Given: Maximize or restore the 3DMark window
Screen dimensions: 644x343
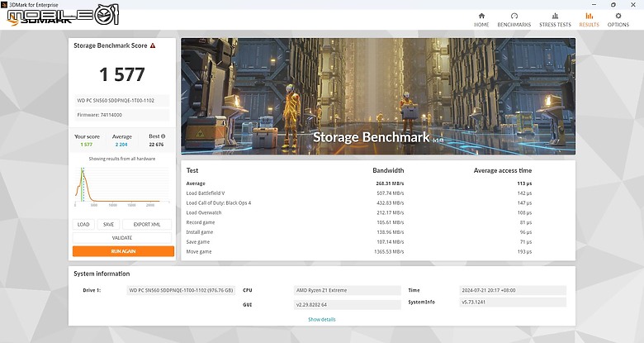Looking at the screenshot, I should (x=613, y=4).
